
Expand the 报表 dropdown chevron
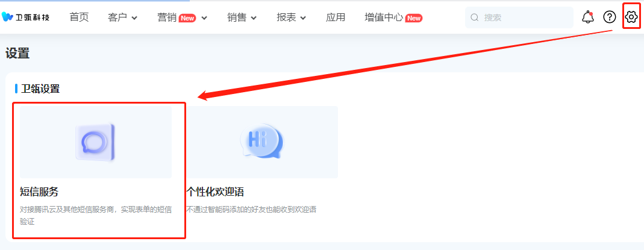click(x=303, y=18)
